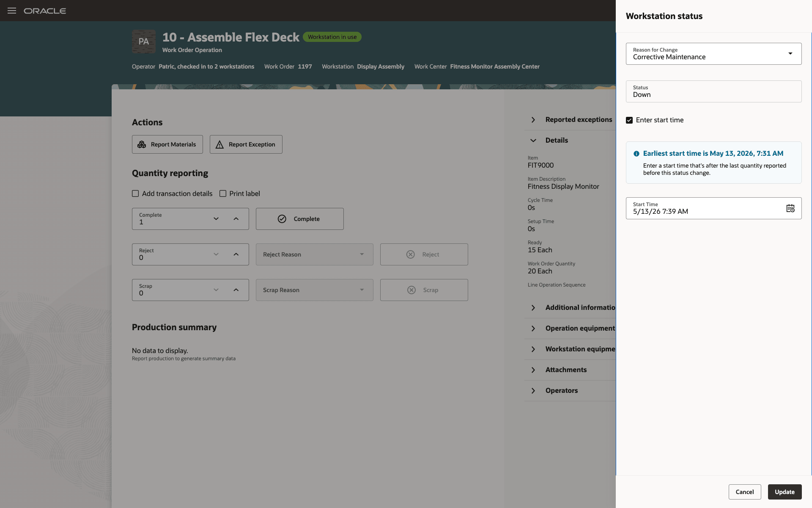Uncheck the Enter start time checkbox
This screenshot has height=508, width=812.
coord(629,120)
